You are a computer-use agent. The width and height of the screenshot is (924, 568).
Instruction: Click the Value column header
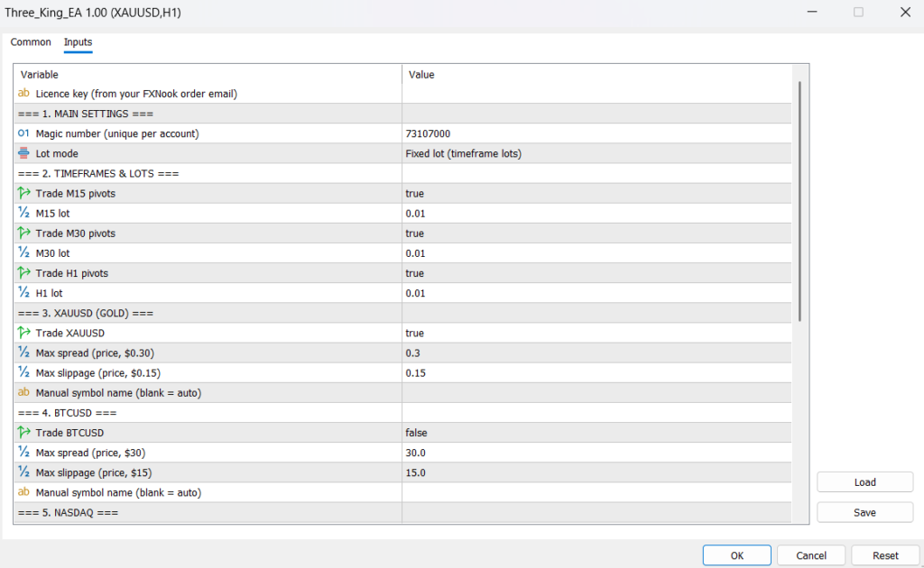tap(596, 75)
